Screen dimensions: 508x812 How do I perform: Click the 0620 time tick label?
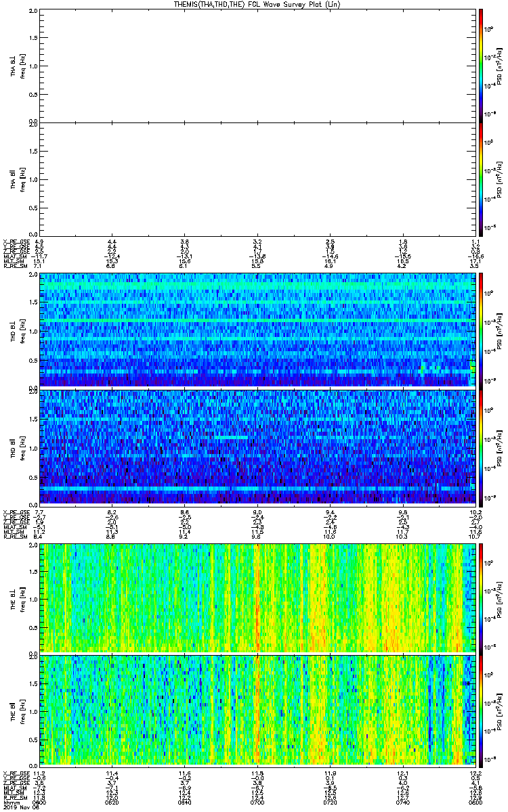[112, 803]
